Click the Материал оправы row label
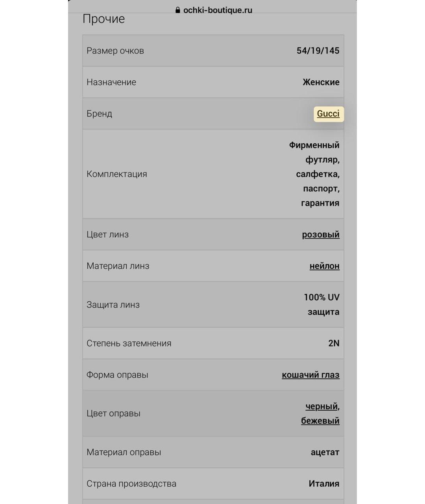The image size is (425, 504). 124,452
